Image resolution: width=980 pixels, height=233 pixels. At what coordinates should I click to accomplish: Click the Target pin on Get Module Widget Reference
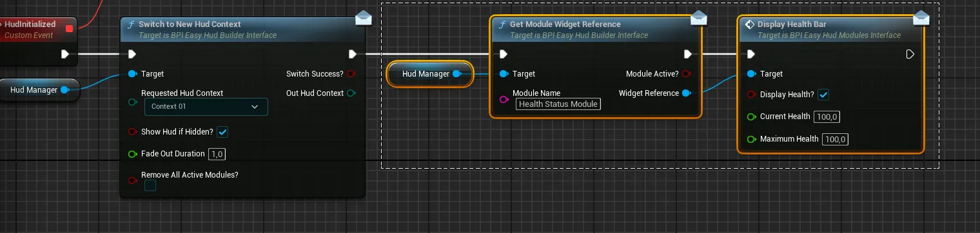click(x=504, y=74)
